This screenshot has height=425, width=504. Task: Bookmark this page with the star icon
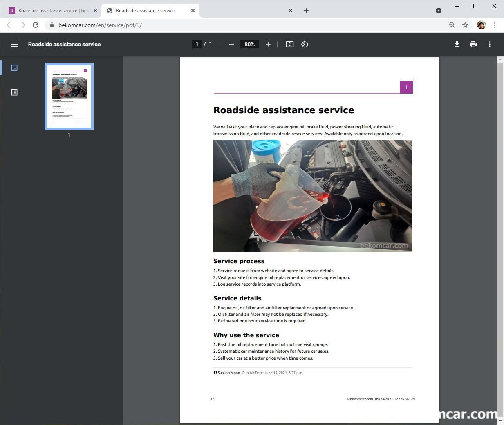(x=465, y=25)
